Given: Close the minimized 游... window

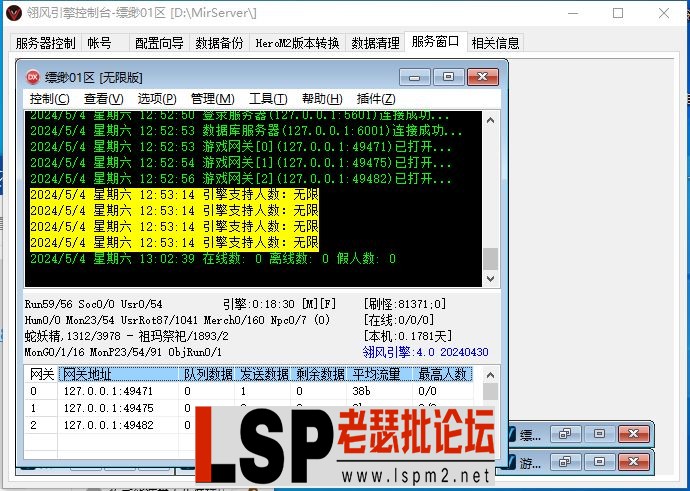Looking at the screenshot, I should click(x=633, y=462).
